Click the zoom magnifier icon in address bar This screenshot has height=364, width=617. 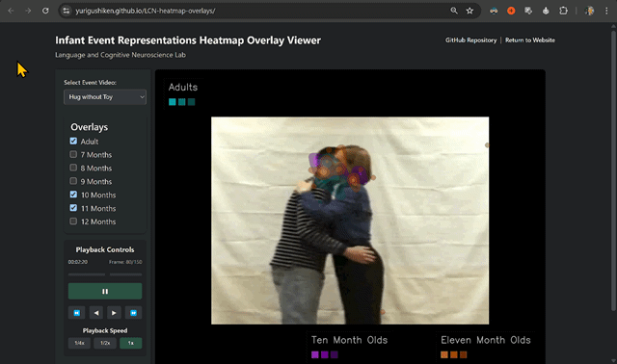pyautogui.click(x=454, y=11)
